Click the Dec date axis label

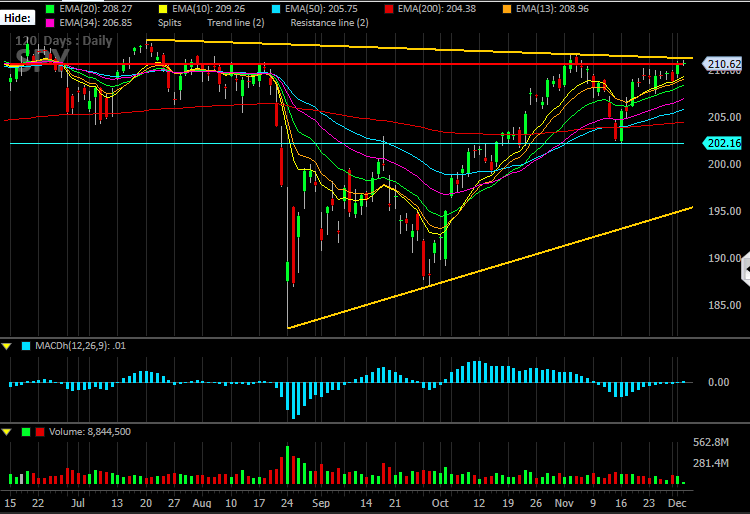coord(677,503)
